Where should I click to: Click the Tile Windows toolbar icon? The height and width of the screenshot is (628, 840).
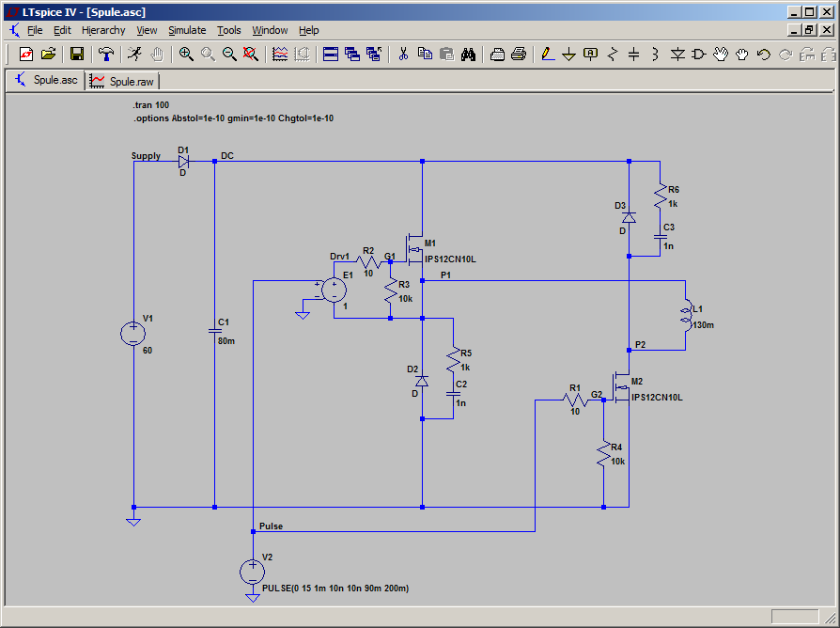tap(331, 54)
